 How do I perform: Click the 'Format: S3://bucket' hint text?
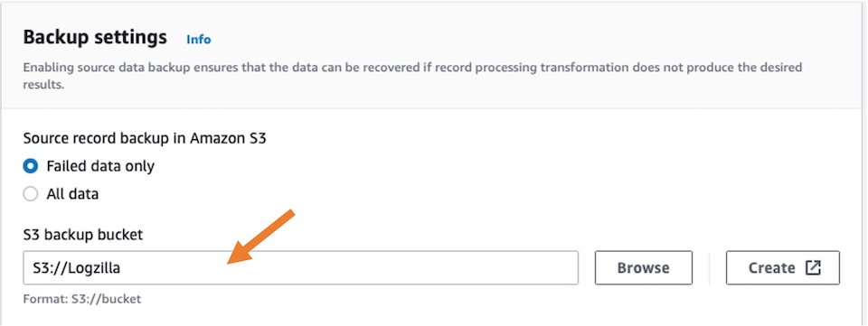coord(82,300)
